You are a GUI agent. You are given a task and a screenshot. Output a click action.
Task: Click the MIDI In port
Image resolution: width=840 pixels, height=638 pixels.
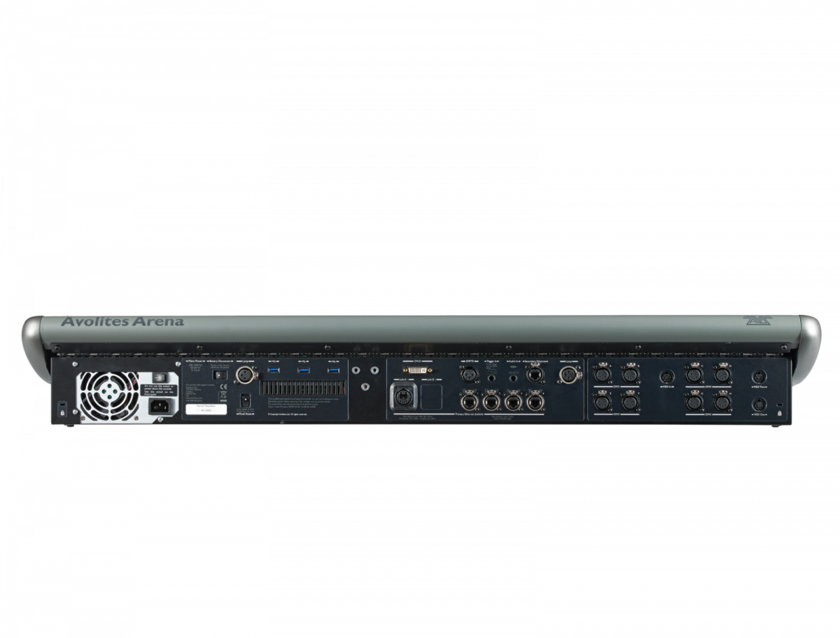[x=667, y=377]
